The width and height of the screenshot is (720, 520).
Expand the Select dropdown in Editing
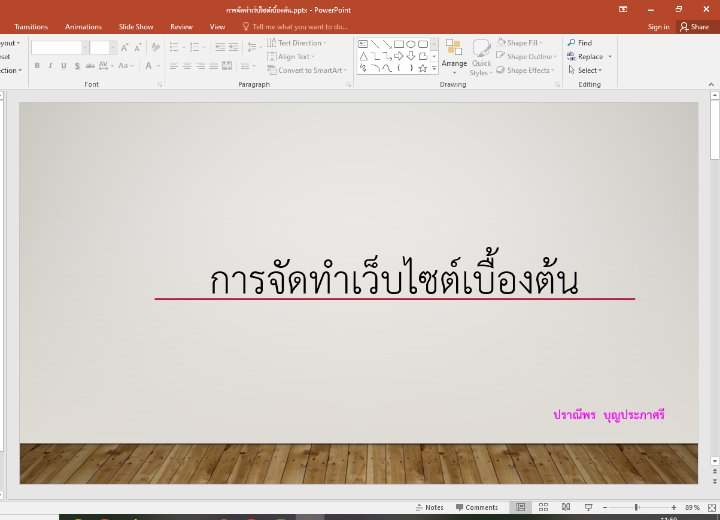[x=588, y=70]
